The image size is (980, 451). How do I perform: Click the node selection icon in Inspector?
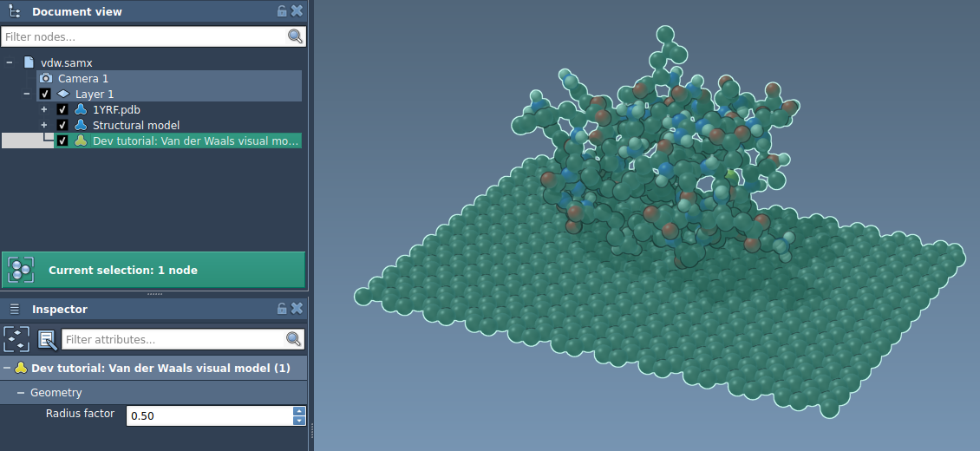pos(16,339)
